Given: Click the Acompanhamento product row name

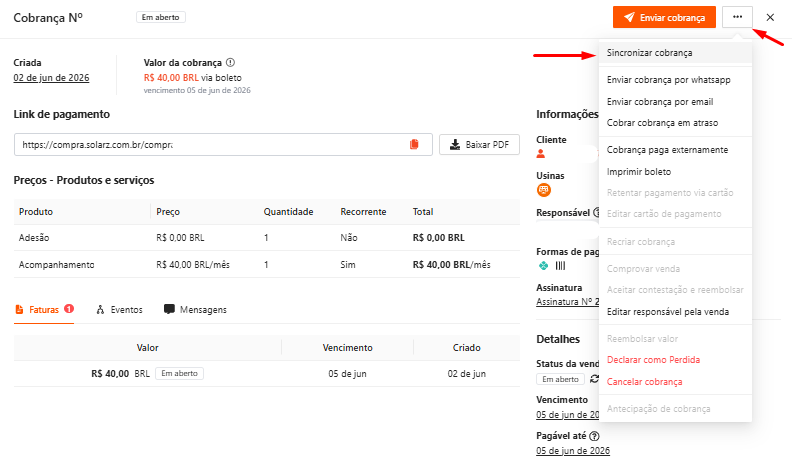Looking at the screenshot, I should 57,265.
